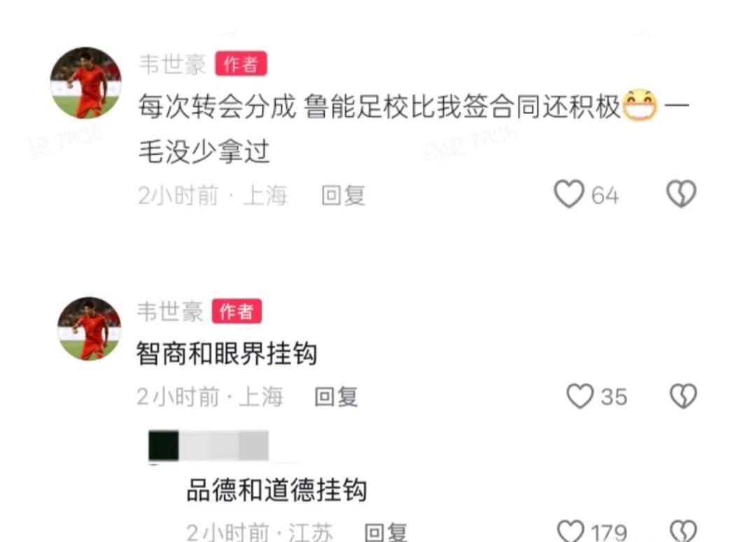Select the reply text 品德和道德挂钩
Screen dimensions: 756x542
click(276, 490)
